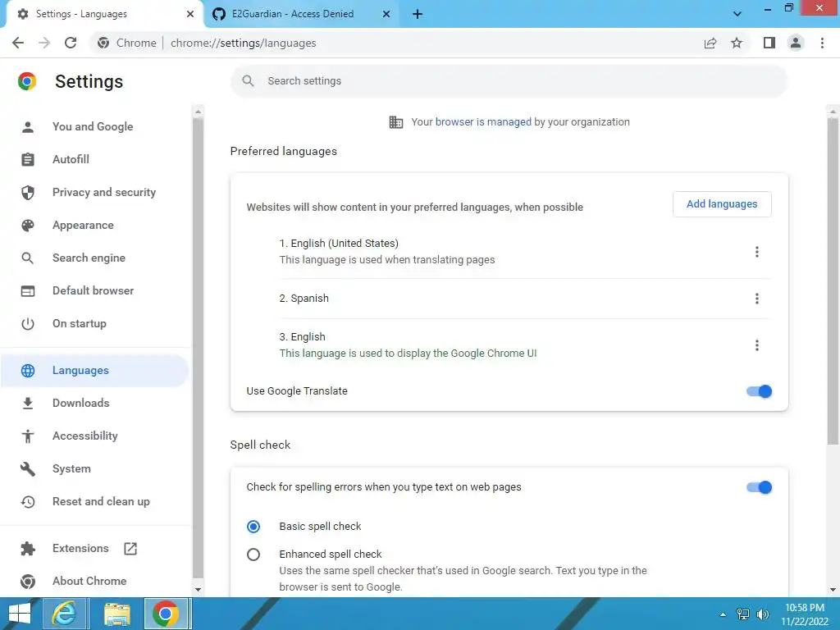Click the Chrome site info icon in address bar
Viewport: 840px width, 630px height.
pyautogui.click(x=103, y=43)
